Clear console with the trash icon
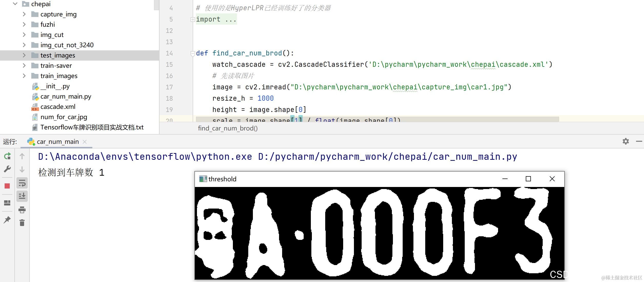Viewport: 644px width, 282px height. pos(22,223)
